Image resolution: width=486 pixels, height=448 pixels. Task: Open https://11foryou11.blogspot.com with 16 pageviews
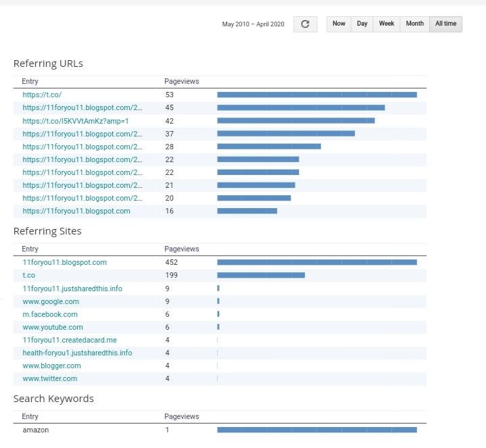coord(76,211)
